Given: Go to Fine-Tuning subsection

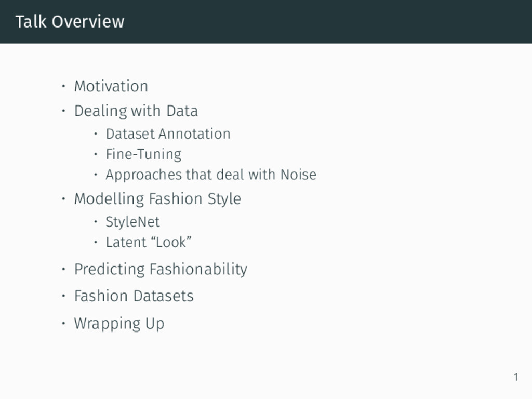Looking at the screenshot, I should click(x=143, y=154).
